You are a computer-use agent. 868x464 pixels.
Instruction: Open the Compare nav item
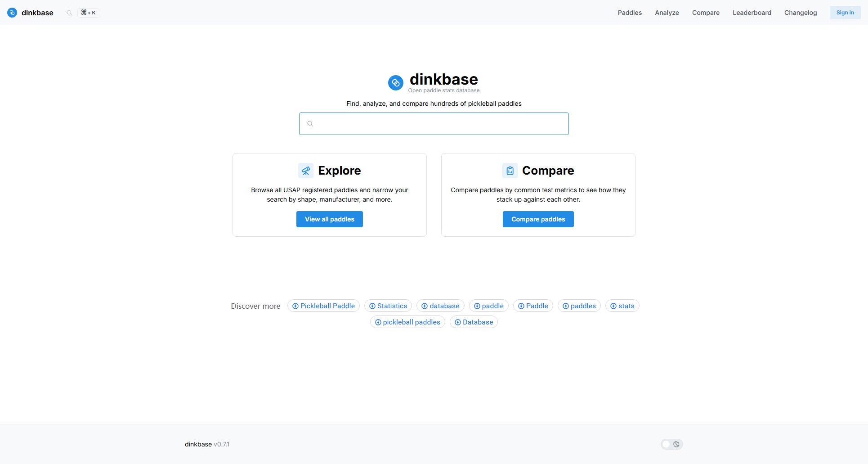[706, 13]
